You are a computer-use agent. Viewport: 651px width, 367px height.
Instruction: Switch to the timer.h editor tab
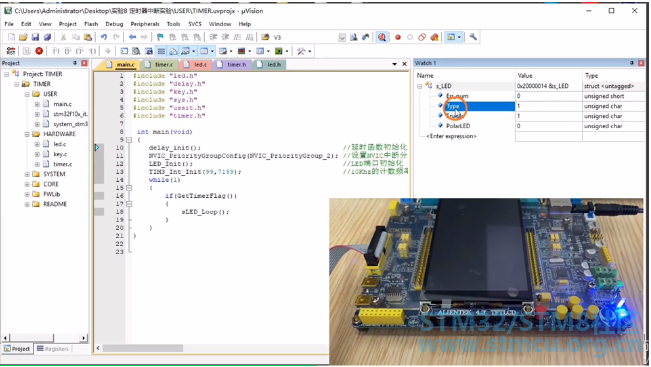pos(233,64)
